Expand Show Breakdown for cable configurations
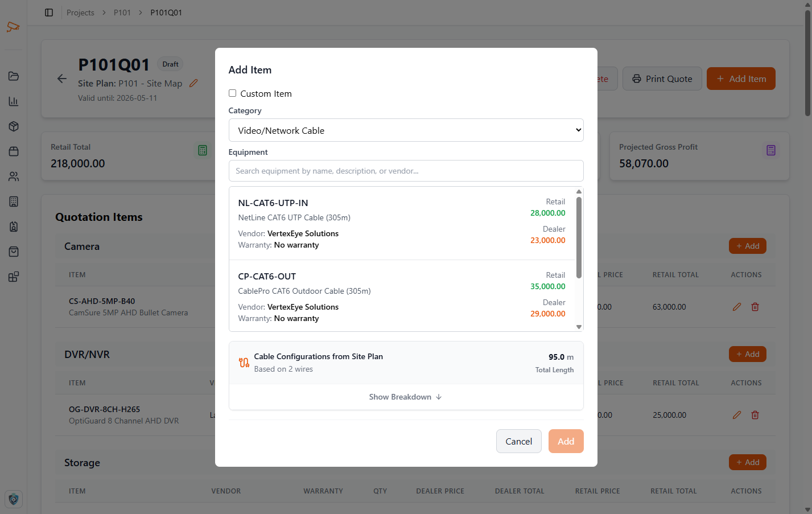Screen dimensions: 812x514 pyautogui.click(x=406, y=397)
